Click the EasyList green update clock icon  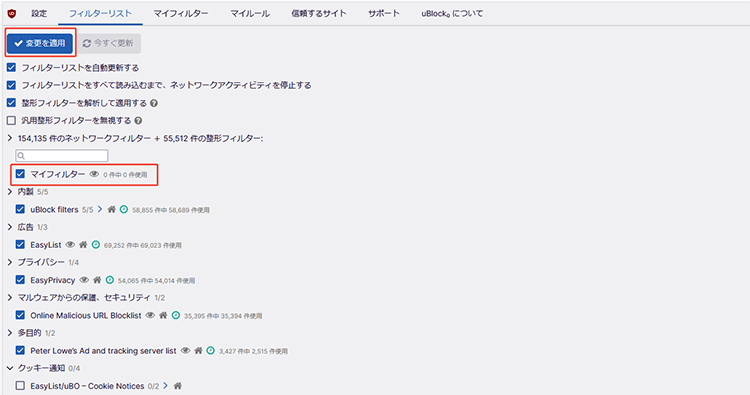pyautogui.click(x=96, y=245)
